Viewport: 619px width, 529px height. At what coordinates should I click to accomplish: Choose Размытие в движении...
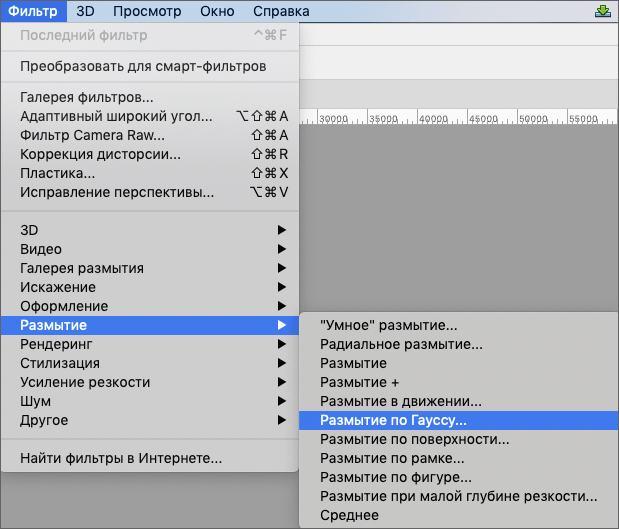(x=459, y=401)
